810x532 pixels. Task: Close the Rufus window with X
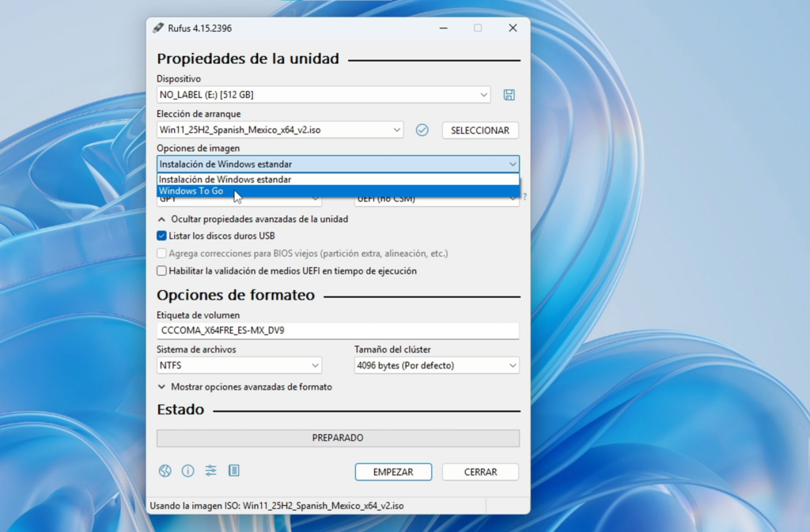pyautogui.click(x=513, y=28)
